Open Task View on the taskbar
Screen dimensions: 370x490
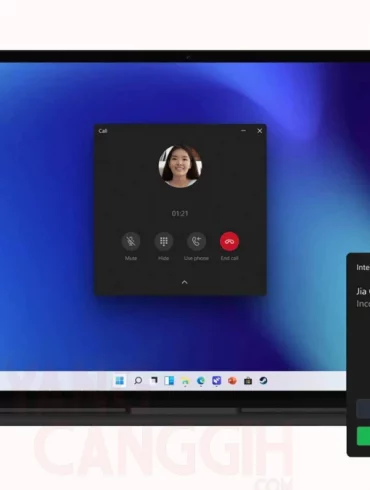[x=154, y=380]
